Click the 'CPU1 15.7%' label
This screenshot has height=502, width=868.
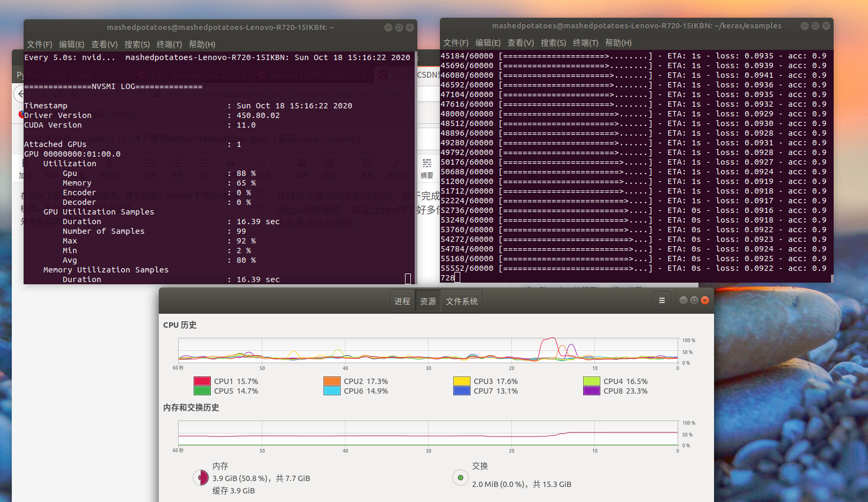236,381
